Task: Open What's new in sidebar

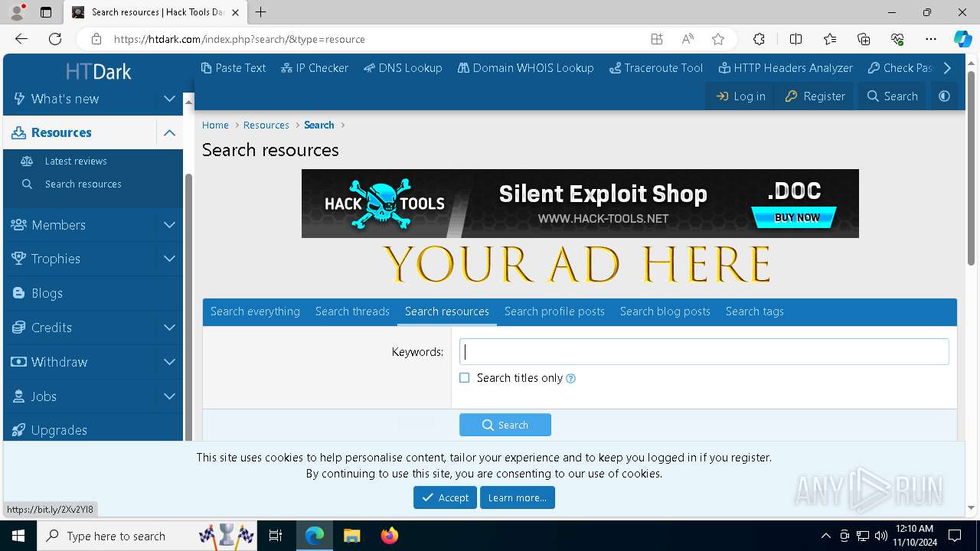Action: [65, 99]
